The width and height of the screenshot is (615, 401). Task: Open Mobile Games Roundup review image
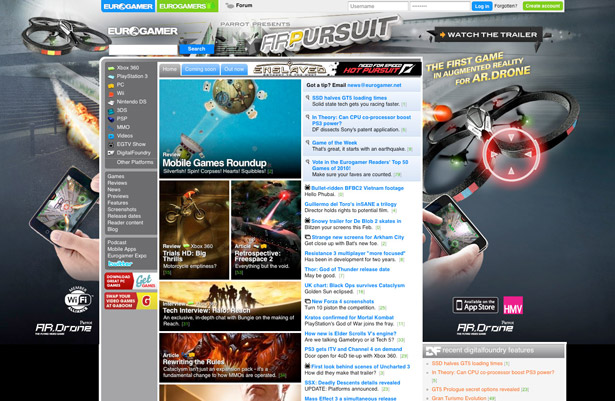(x=230, y=129)
